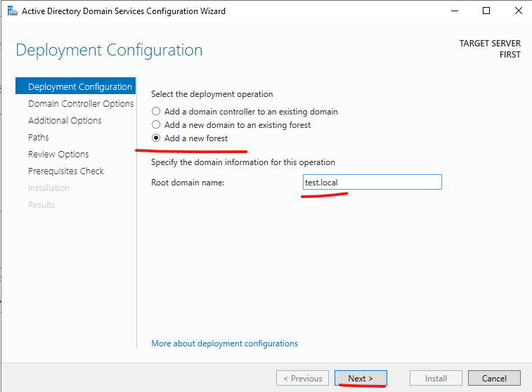532x392 pixels.
Task: Maximize the wizard window
Action: [x=486, y=11]
